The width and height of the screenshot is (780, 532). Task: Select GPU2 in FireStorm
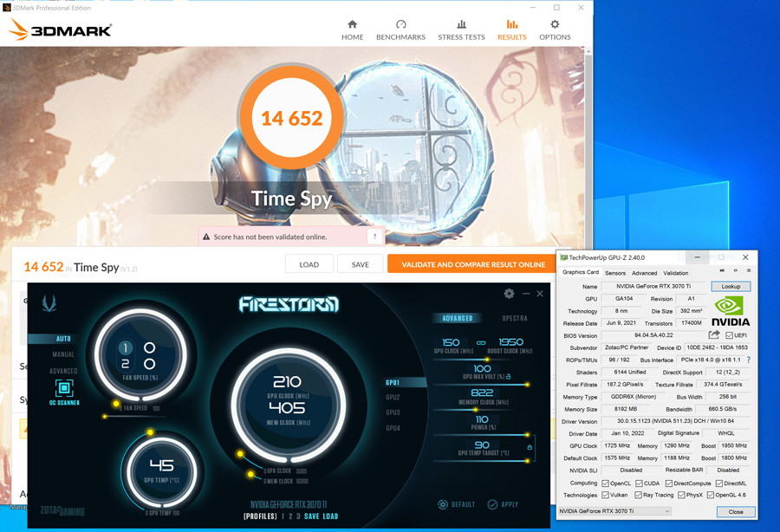point(393,397)
